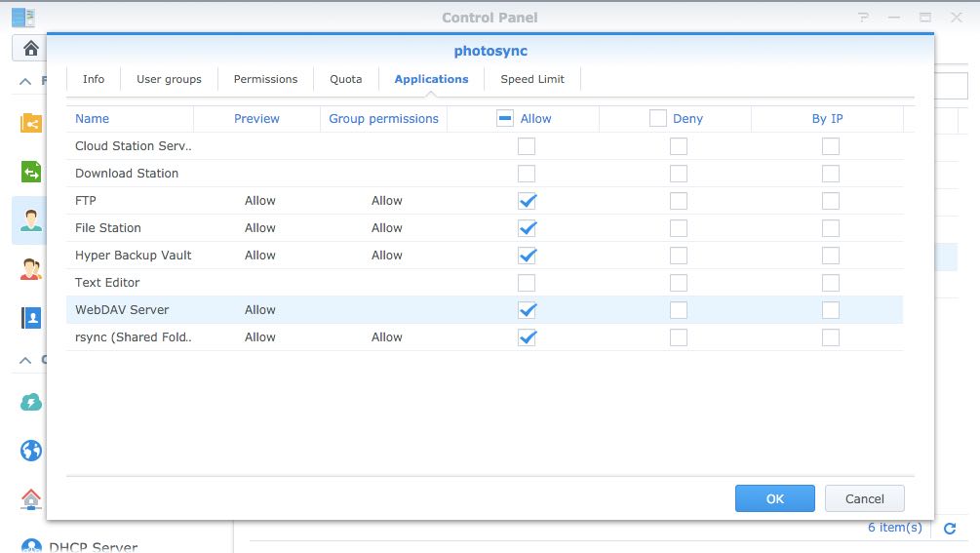Switch to the User groups tab
The width and height of the screenshot is (980, 553).
[169, 79]
